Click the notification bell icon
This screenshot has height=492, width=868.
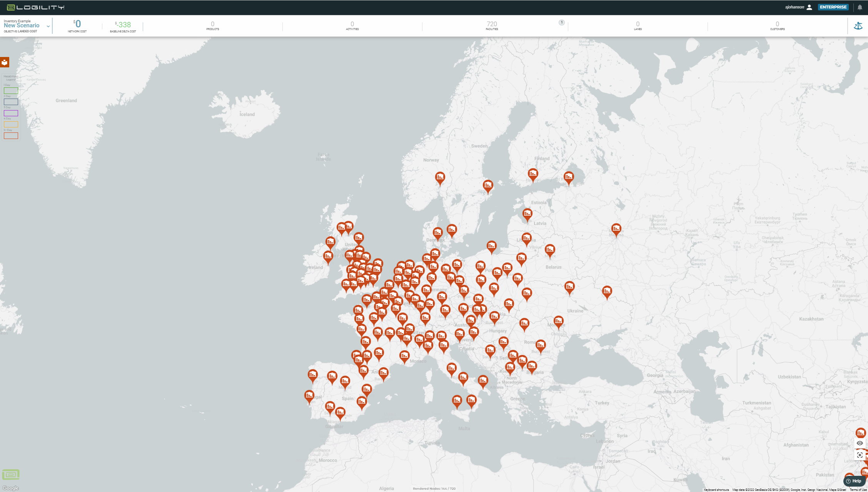point(860,7)
